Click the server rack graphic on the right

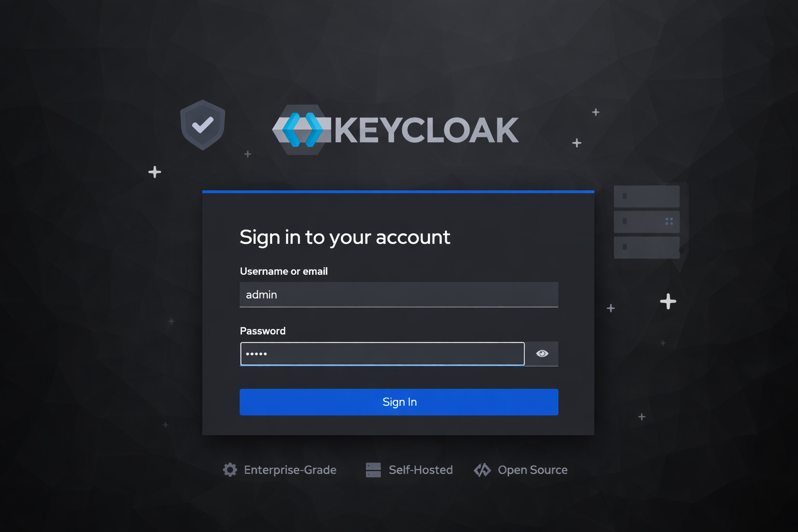(646, 222)
